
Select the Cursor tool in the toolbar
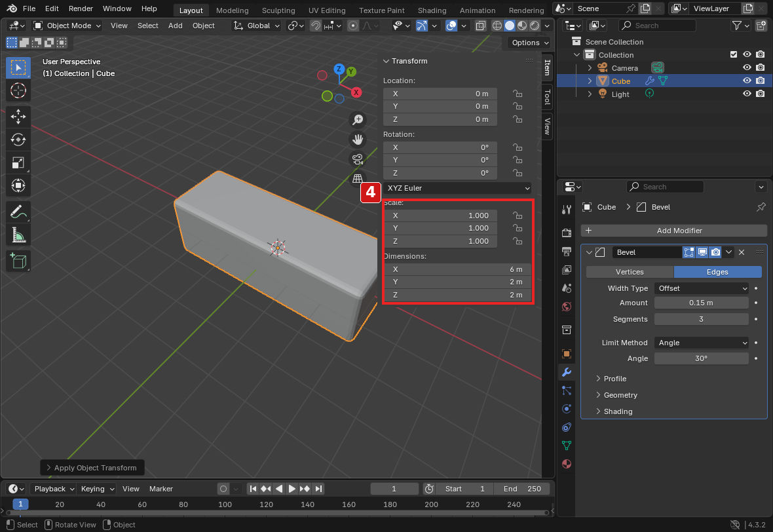pyautogui.click(x=18, y=90)
